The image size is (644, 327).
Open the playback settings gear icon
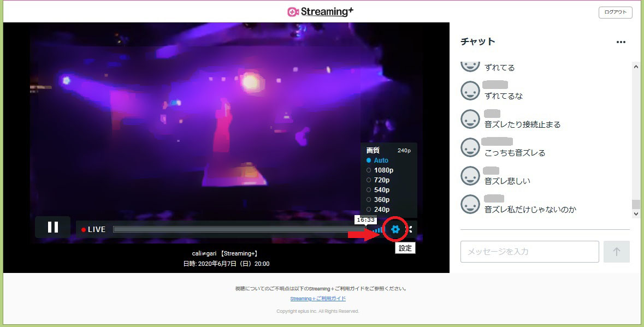pyautogui.click(x=395, y=230)
